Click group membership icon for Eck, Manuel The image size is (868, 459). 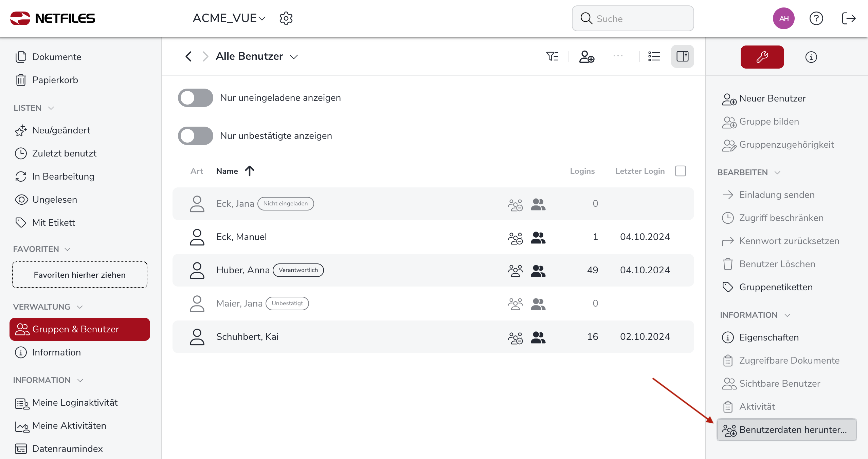[x=538, y=237]
